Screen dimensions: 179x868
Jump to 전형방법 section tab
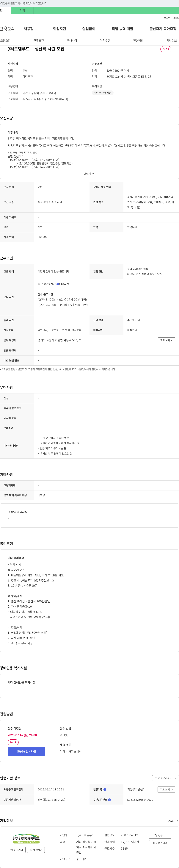pos(138,40)
